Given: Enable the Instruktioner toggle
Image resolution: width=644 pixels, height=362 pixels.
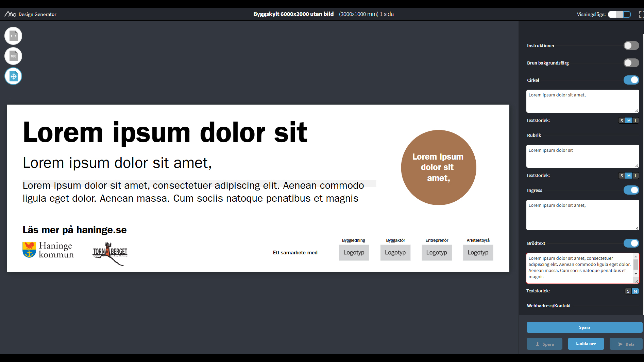Looking at the screenshot, I should 631,46.
